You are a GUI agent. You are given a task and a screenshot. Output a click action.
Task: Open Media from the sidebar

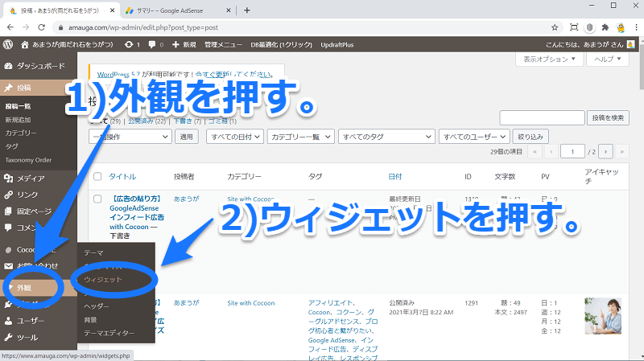31,178
